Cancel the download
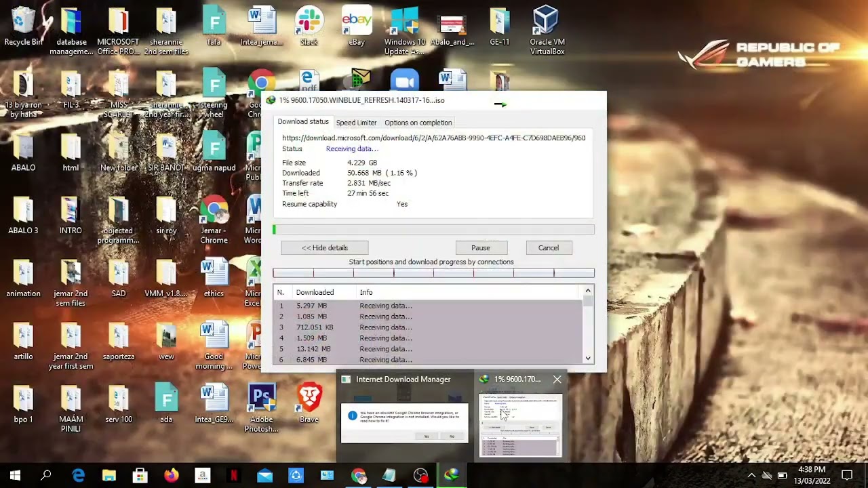 pos(549,248)
